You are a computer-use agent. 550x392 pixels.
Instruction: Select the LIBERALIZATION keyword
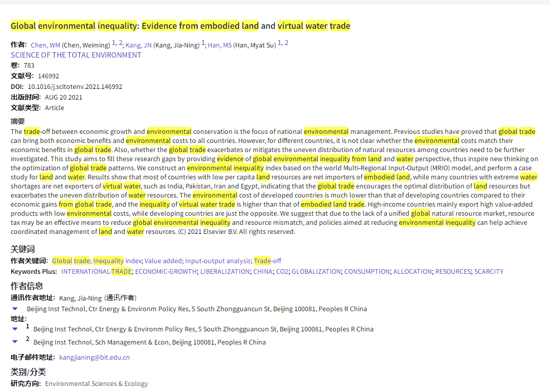point(222,271)
